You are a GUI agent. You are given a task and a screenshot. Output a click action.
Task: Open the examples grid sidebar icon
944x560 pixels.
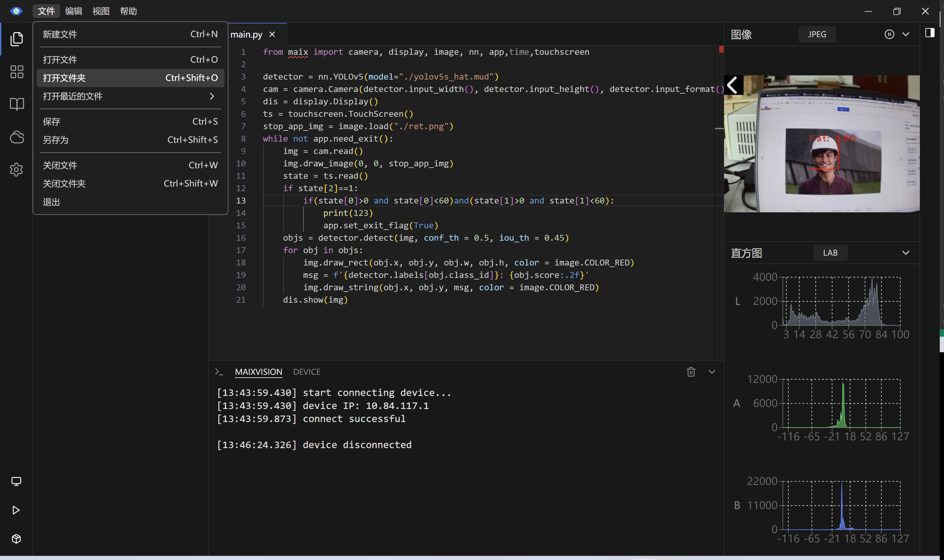click(x=17, y=72)
